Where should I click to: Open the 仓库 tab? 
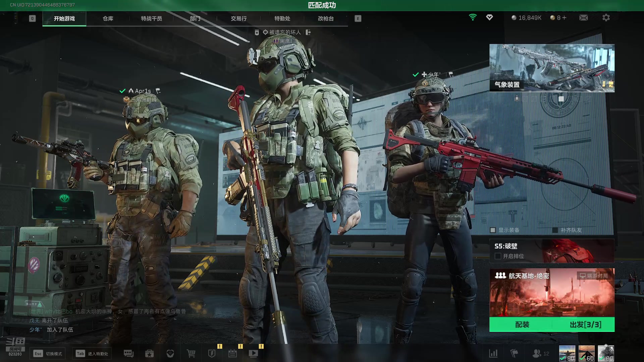pos(108,18)
